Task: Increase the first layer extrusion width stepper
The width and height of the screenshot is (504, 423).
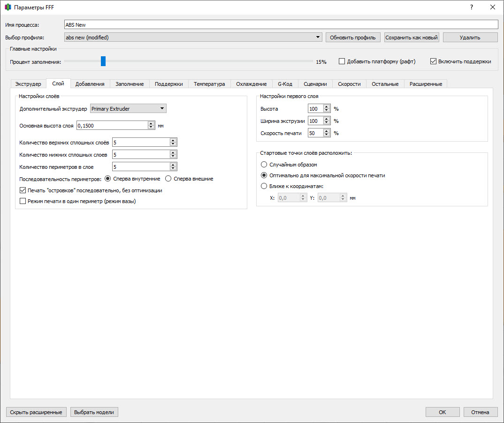Action: coord(327,119)
